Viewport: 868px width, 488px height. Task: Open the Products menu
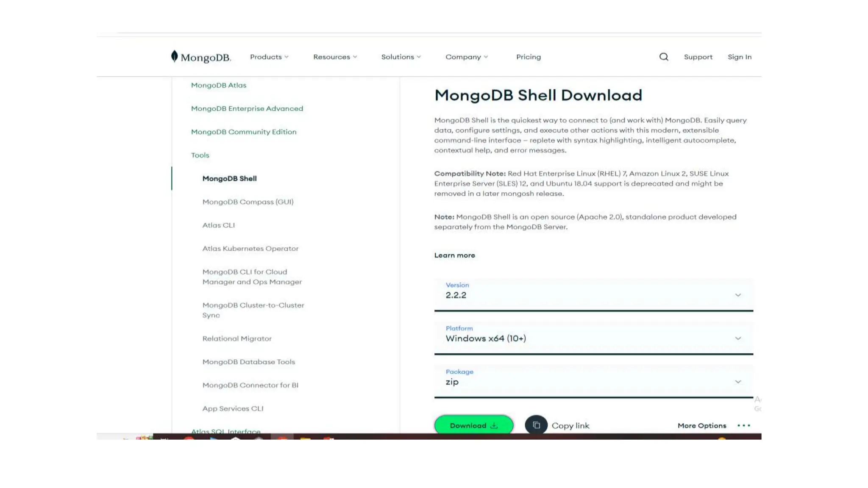pyautogui.click(x=269, y=57)
